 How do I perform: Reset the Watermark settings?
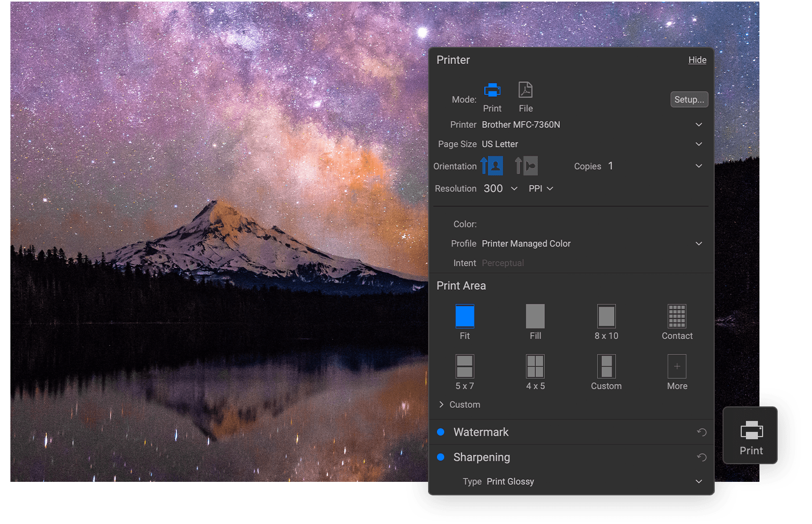(701, 432)
